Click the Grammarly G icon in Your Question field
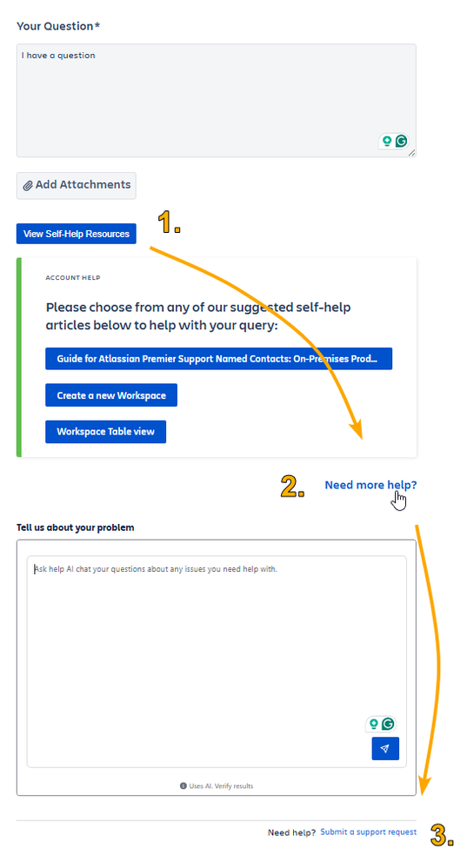The height and width of the screenshot is (868, 467). pyautogui.click(x=401, y=141)
